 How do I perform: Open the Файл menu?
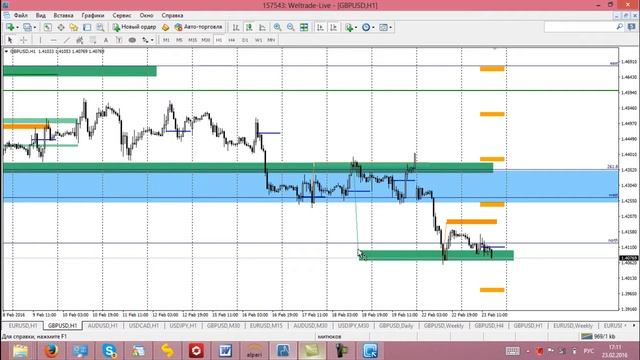click(x=21, y=16)
